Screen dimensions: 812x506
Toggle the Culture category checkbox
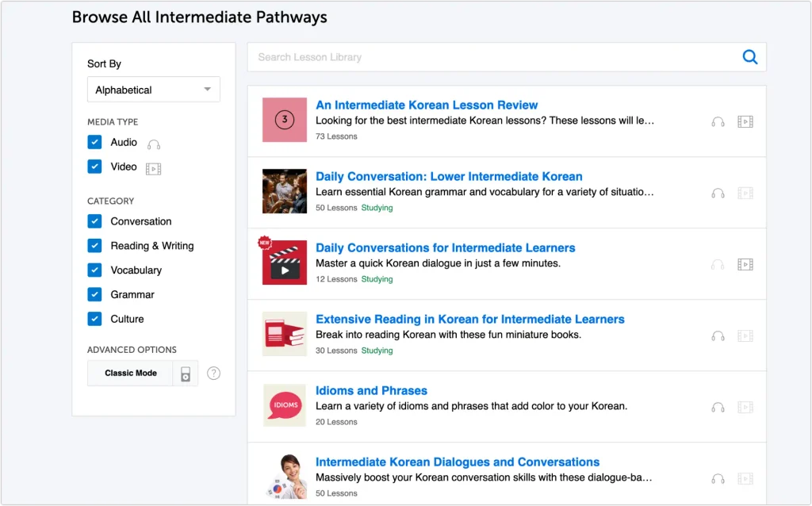95,319
